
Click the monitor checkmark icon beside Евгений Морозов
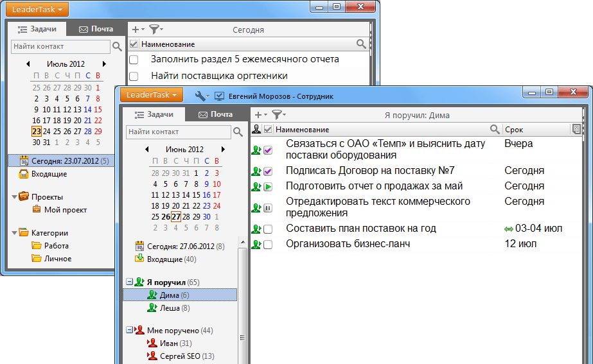219,96
